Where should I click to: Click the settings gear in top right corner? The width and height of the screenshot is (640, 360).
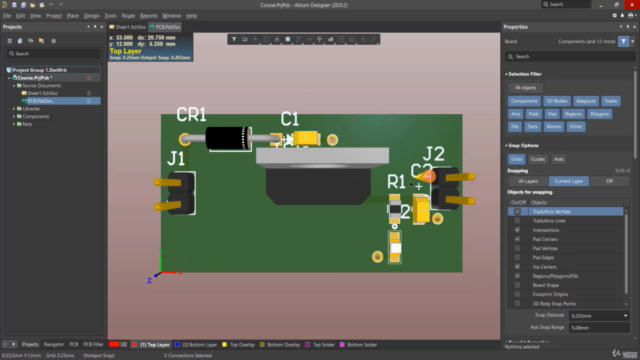pyautogui.click(x=614, y=16)
